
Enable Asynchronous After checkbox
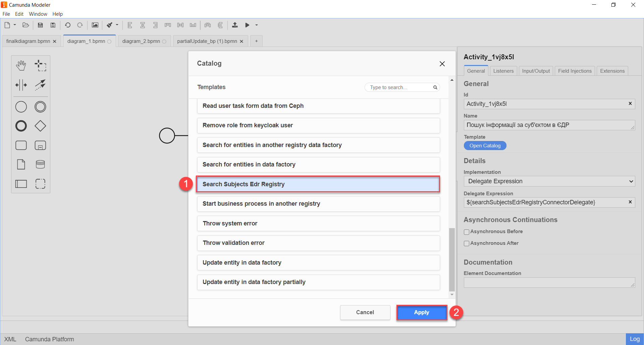click(x=467, y=244)
